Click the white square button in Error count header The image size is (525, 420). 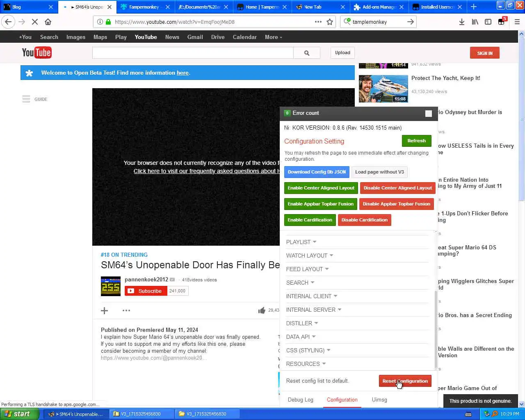coord(429,114)
